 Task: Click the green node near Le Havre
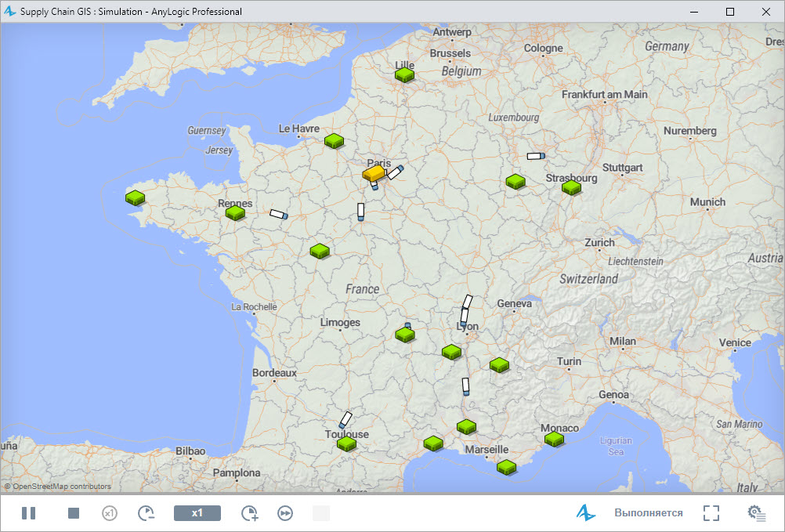click(334, 141)
